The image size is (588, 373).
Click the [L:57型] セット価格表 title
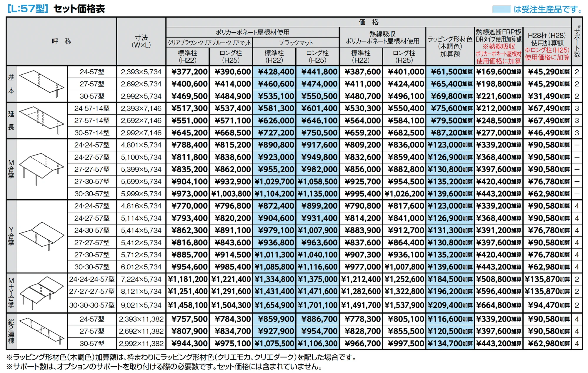pos(56,9)
